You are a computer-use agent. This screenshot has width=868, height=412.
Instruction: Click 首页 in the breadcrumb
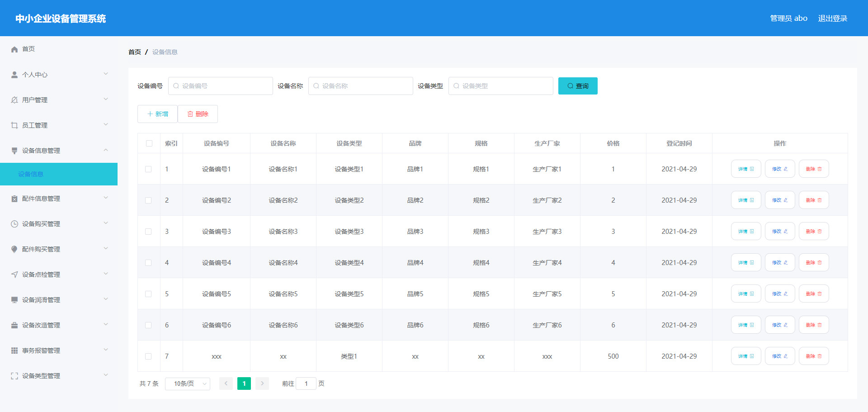coord(135,52)
